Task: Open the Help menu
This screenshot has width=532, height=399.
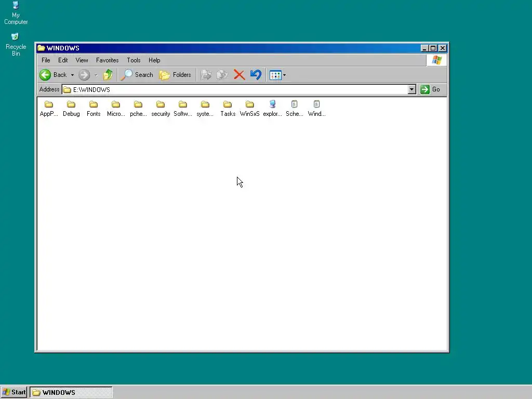Action: [x=154, y=60]
